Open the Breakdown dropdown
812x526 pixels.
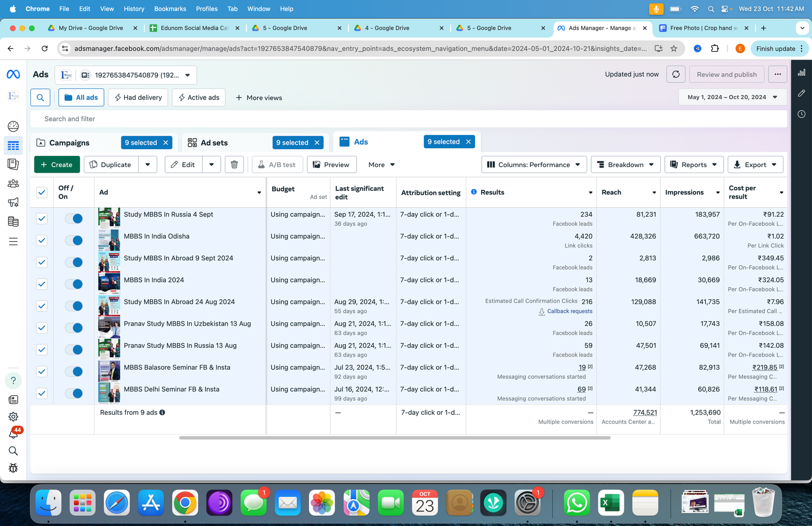625,165
